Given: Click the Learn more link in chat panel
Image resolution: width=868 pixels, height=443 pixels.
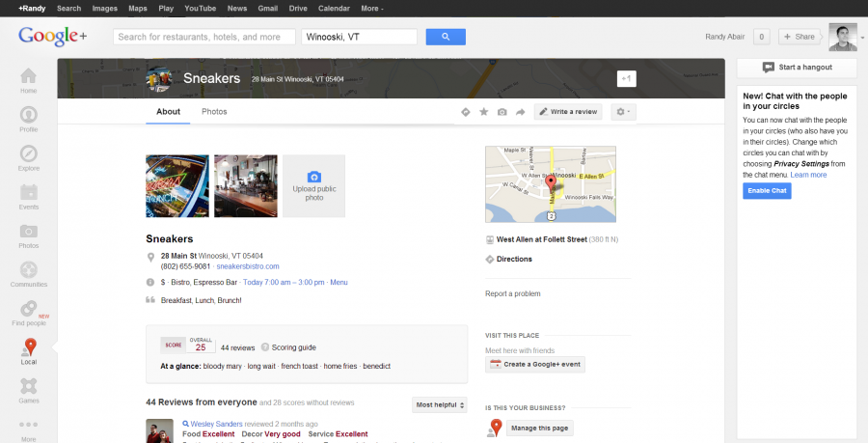Looking at the screenshot, I should 808,175.
